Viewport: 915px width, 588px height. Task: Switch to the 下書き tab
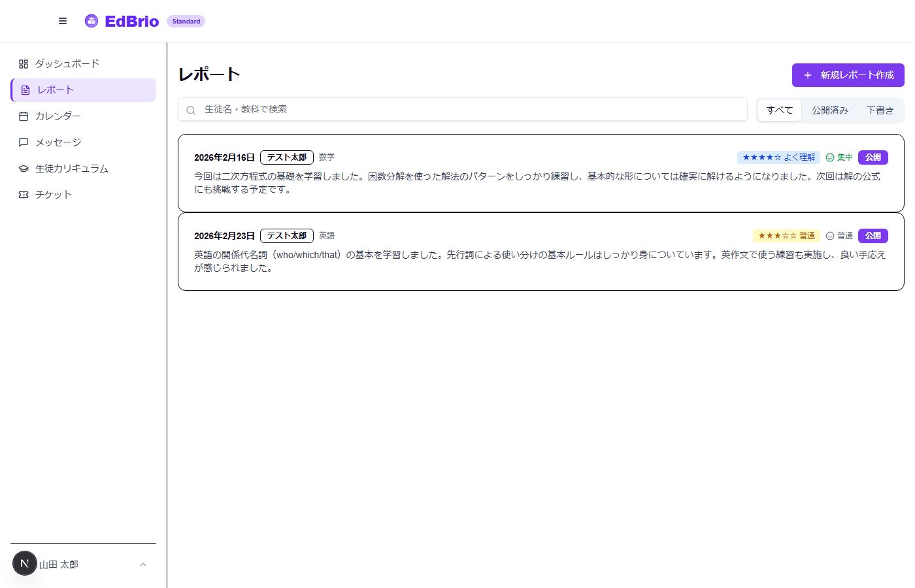pyautogui.click(x=880, y=110)
